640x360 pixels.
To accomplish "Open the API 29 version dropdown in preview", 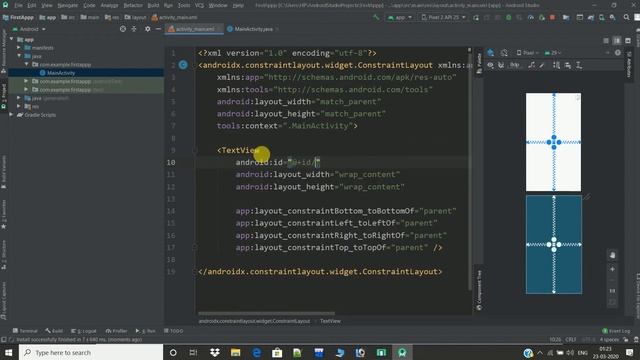I will (x=553, y=53).
